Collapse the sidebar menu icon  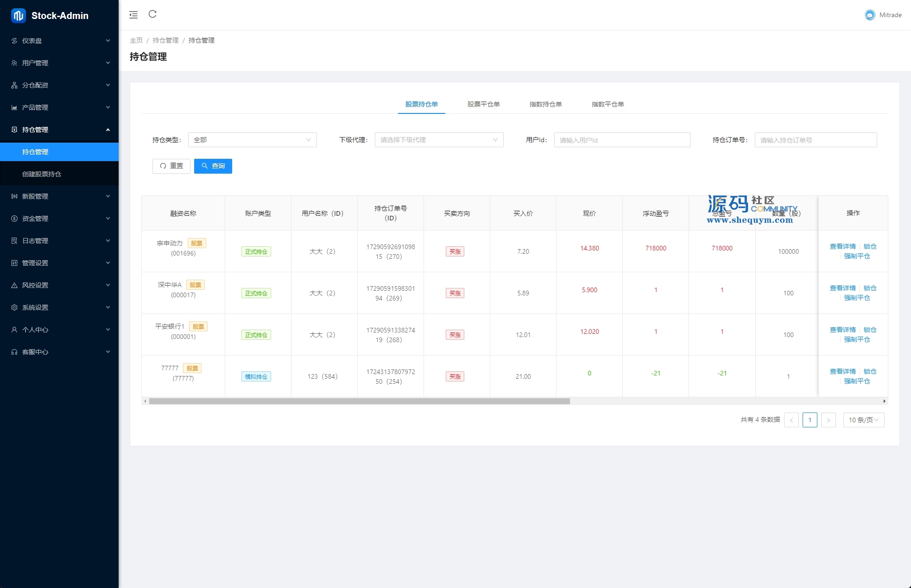(x=133, y=15)
